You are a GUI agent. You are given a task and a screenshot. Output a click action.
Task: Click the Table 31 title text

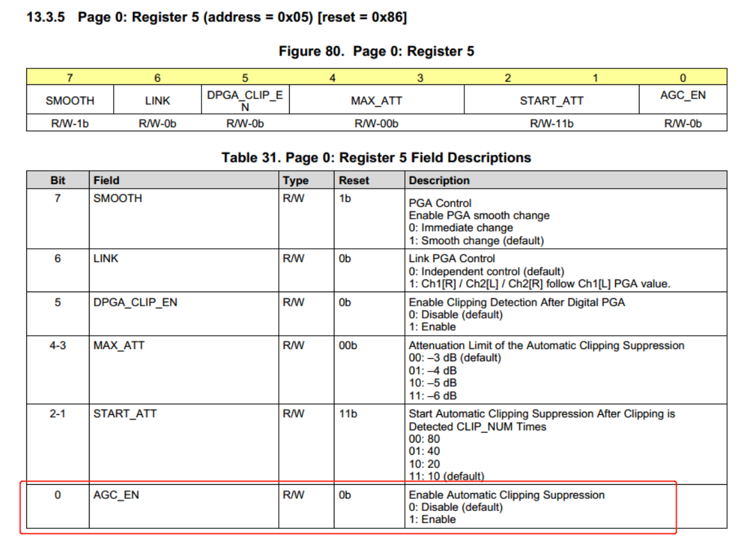pos(376,158)
